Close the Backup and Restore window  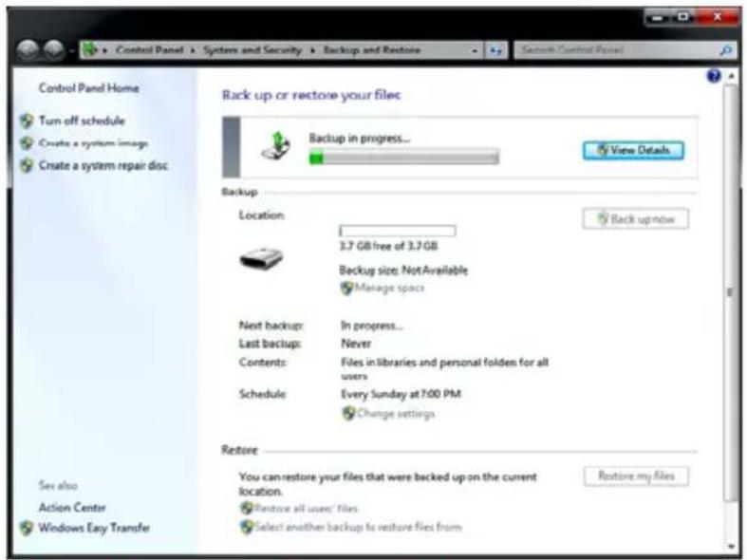tap(717, 18)
